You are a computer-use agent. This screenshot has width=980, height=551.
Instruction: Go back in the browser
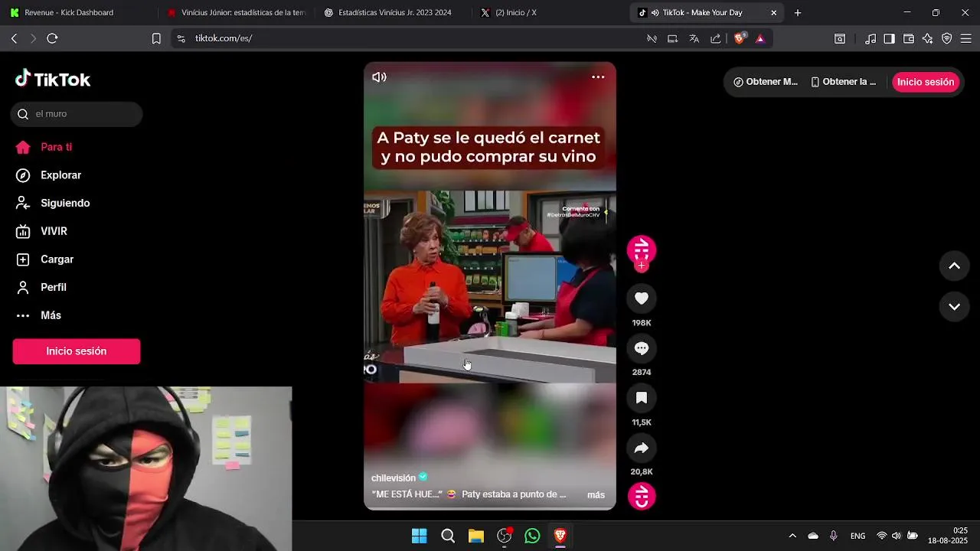[14, 38]
